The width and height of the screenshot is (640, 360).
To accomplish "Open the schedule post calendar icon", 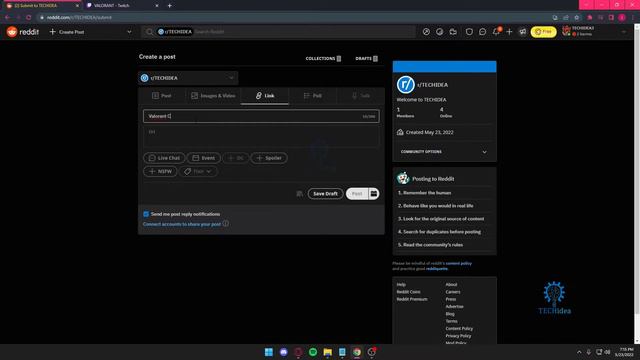I will pos(374,193).
